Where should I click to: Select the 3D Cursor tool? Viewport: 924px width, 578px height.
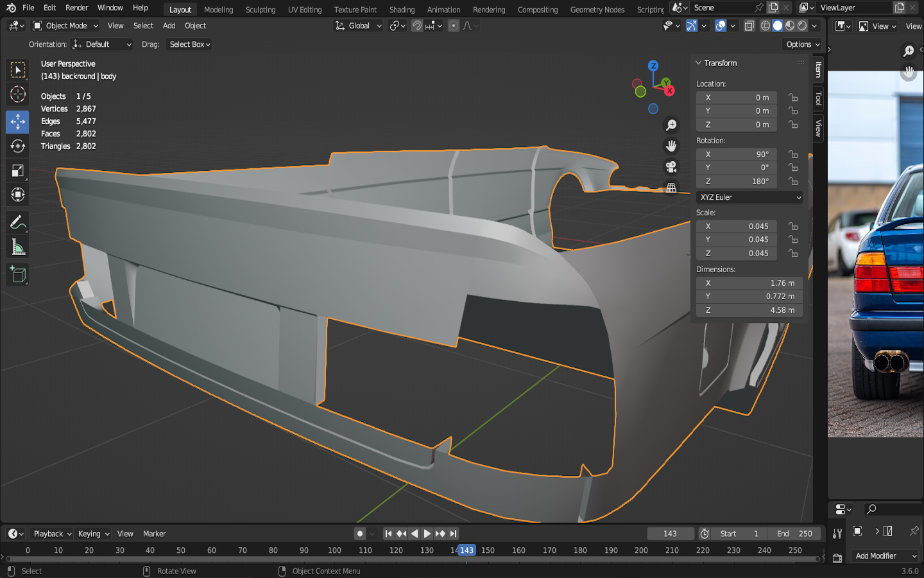(x=17, y=94)
